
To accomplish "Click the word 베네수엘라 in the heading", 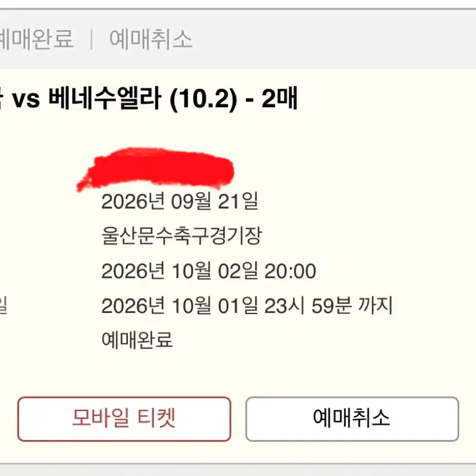I will tap(105, 98).
